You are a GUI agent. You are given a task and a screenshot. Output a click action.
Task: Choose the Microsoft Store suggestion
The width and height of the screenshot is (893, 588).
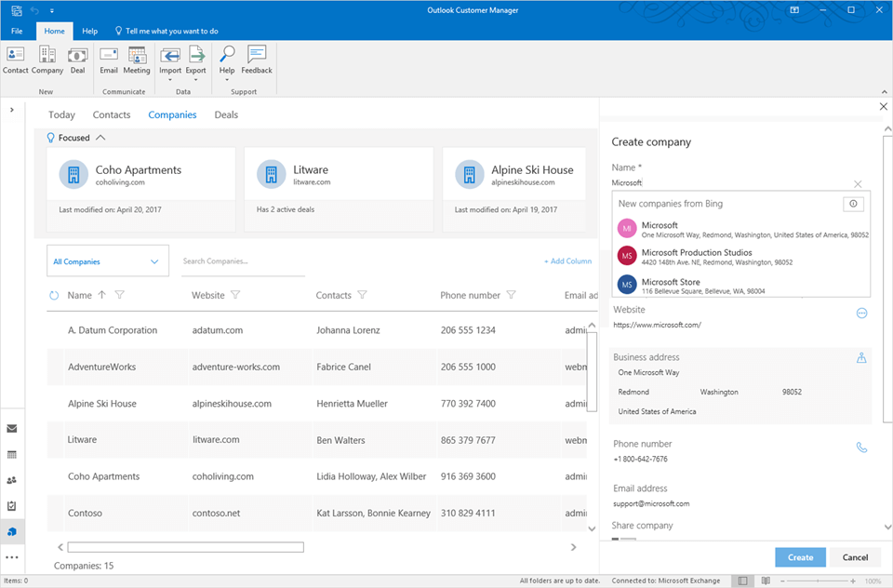741,285
